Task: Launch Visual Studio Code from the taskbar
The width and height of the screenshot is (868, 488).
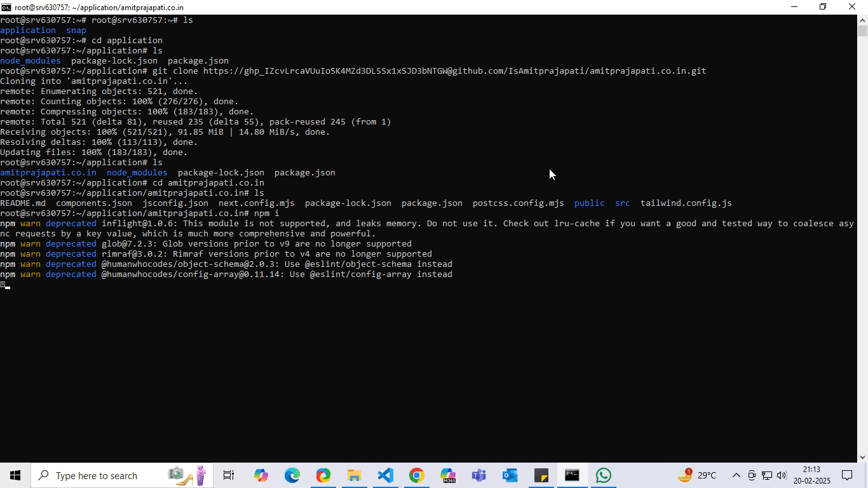Action: click(385, 475)
